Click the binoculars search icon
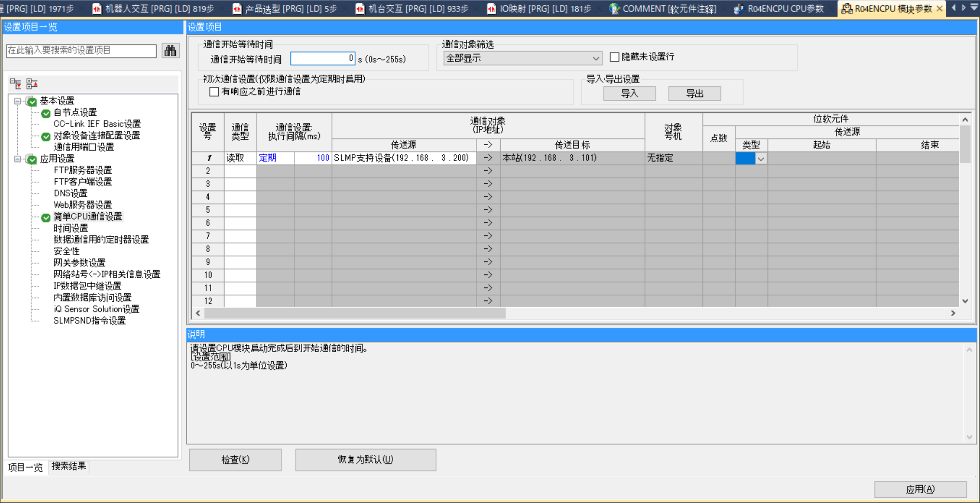Viewport: 980px width, 503px height. point(170,51)
